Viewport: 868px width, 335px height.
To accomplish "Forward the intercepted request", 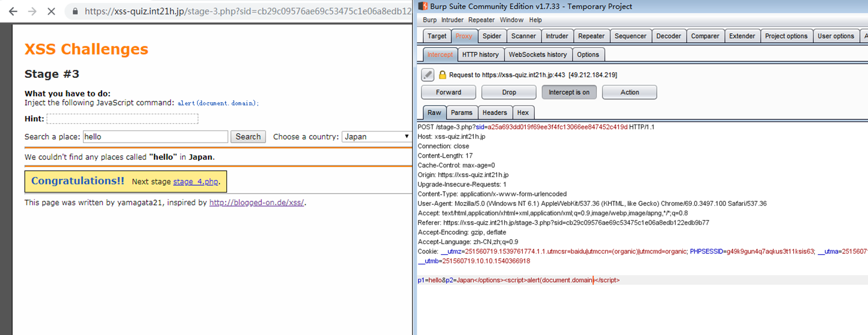I will pyautogui.click(x=449, y=92).
